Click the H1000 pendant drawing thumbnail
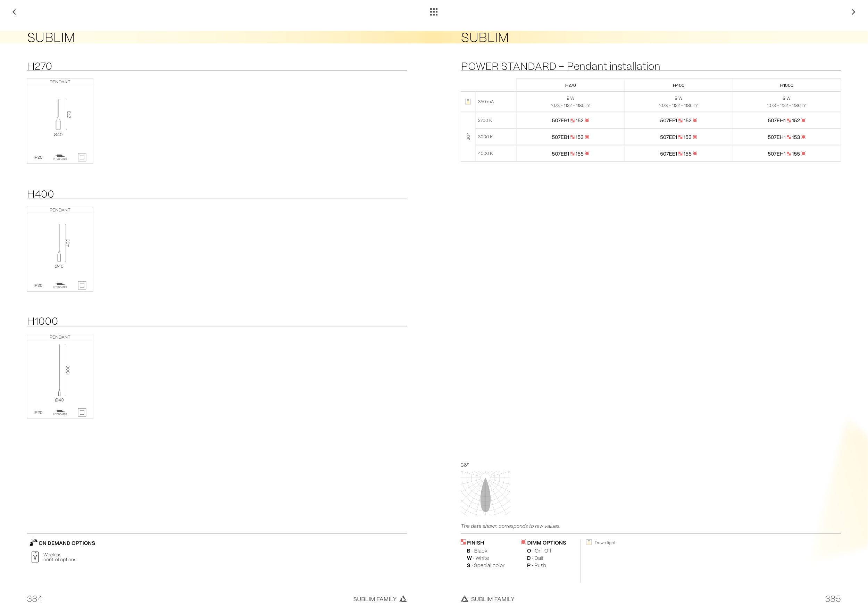 coord(60,372)
